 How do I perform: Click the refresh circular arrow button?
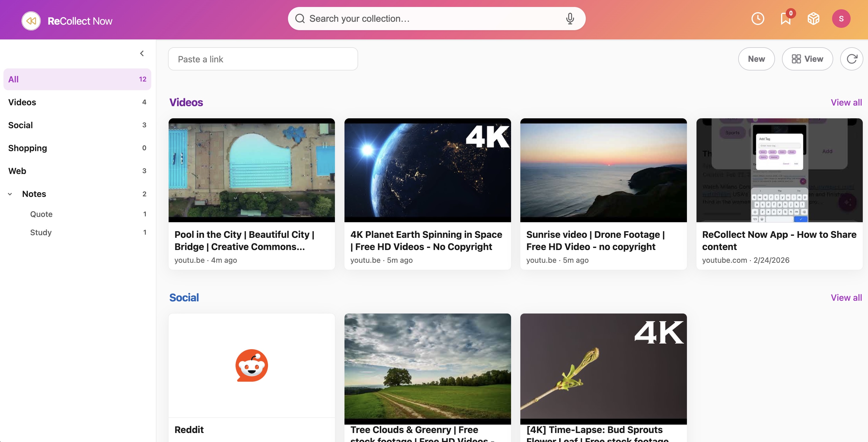click(851, 59)
